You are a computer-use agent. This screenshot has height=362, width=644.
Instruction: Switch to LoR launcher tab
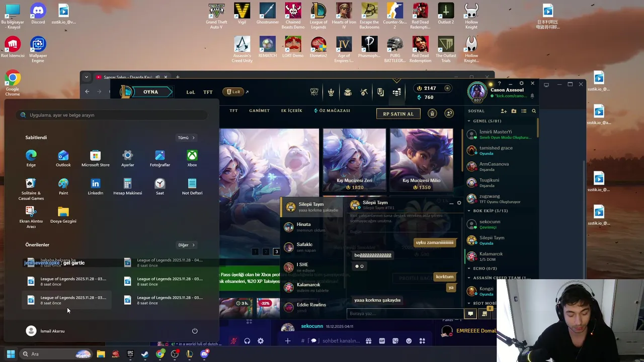click(x=233, y=92)
